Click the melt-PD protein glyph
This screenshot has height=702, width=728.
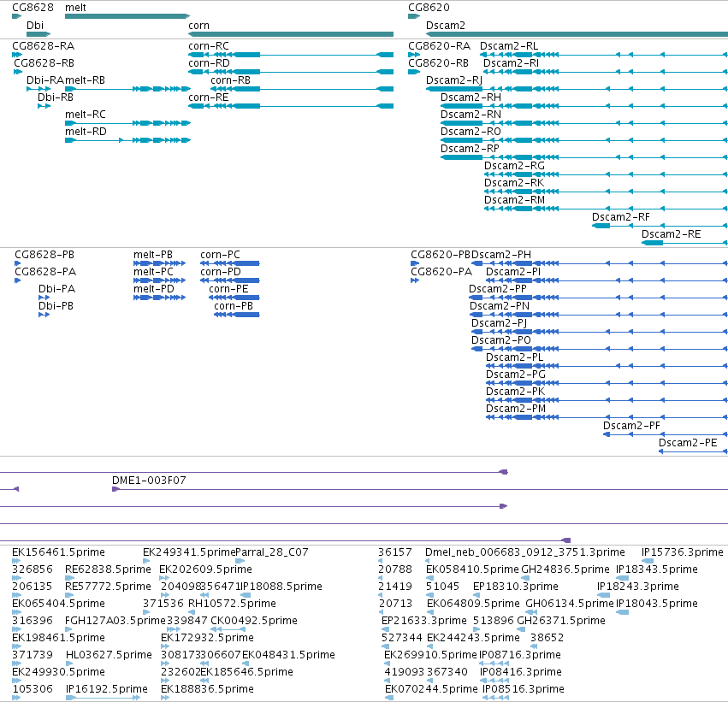pos(159,298)
